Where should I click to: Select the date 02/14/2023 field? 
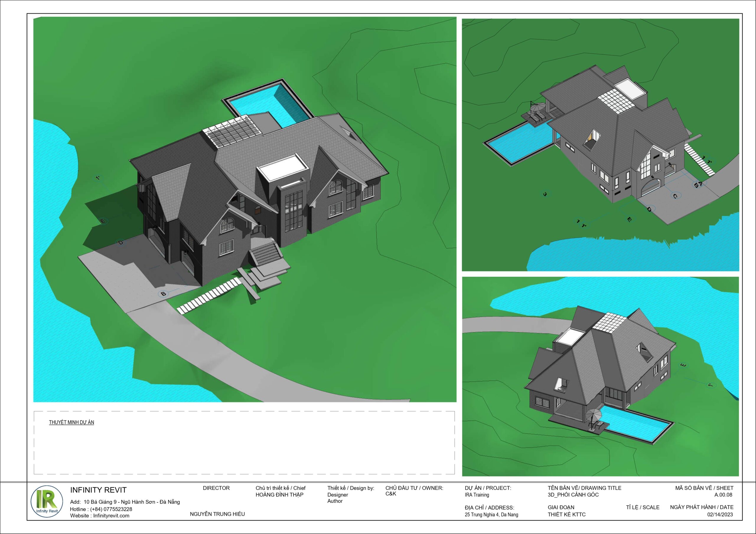tap(720, 515)
